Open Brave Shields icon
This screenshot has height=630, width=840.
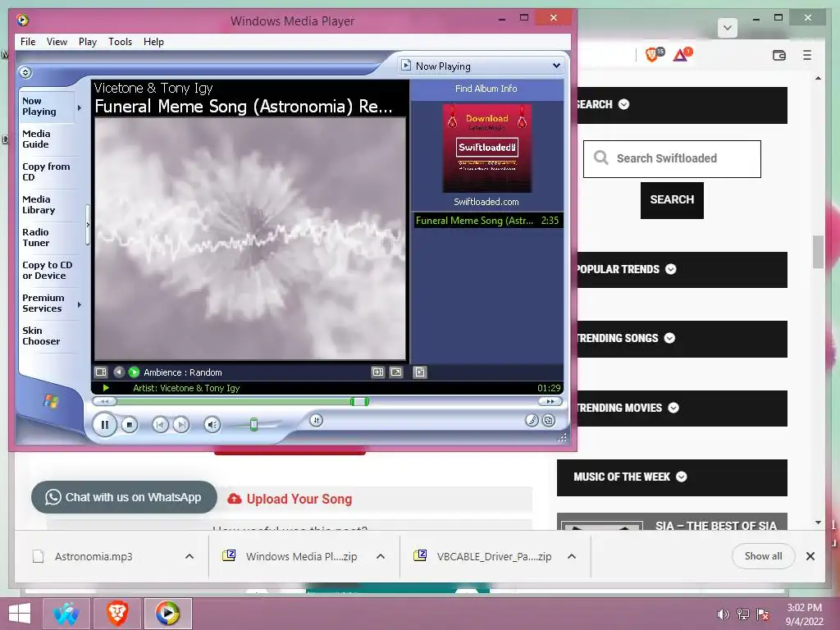click(x=654, y=54)
